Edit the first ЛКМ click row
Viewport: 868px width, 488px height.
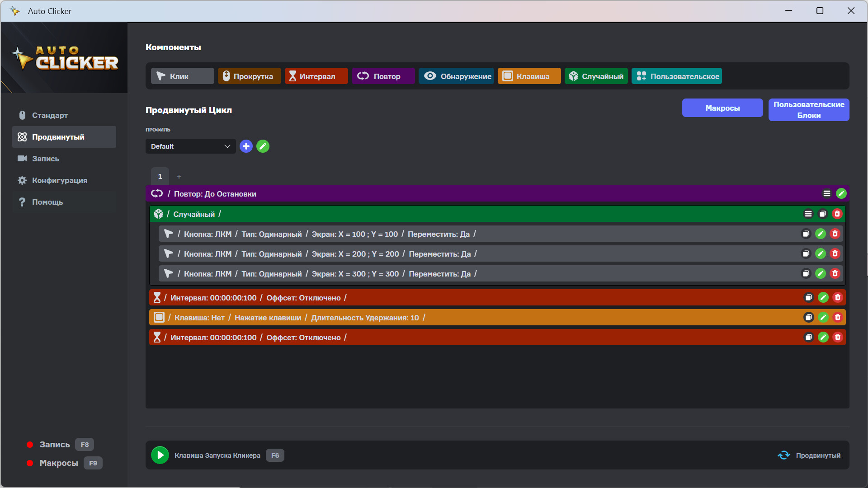coord(821,234)
